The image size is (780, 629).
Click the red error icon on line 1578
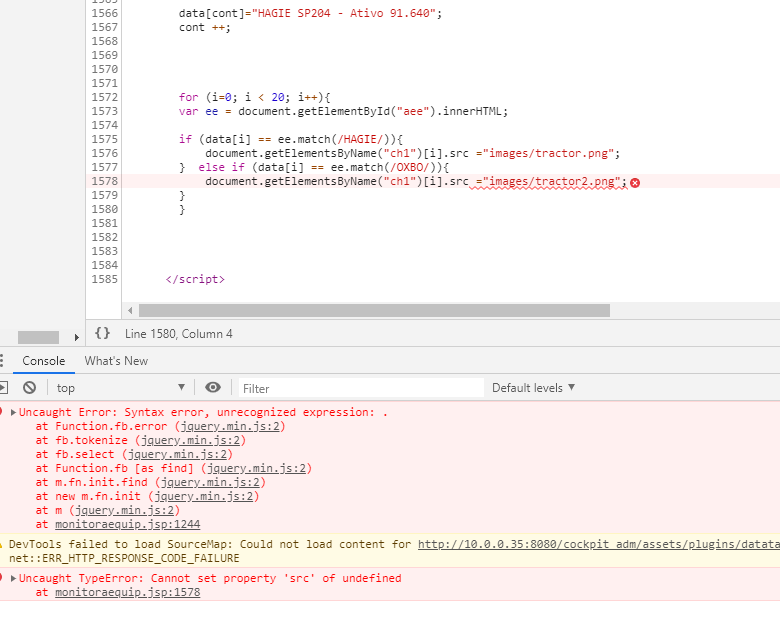click(x=635, y=183)
